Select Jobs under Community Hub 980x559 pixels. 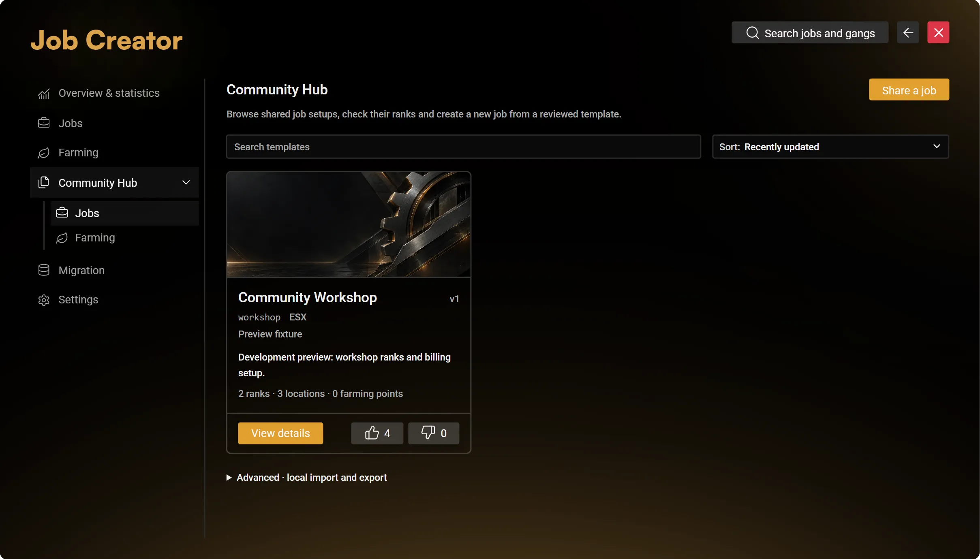(x=124, y=213)
